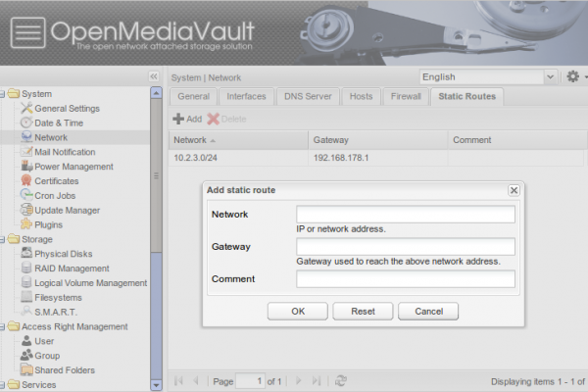This screenshot has height=392, width=588.
Task: Click the Certificates ribbon icon
Action: pos(26,180)
